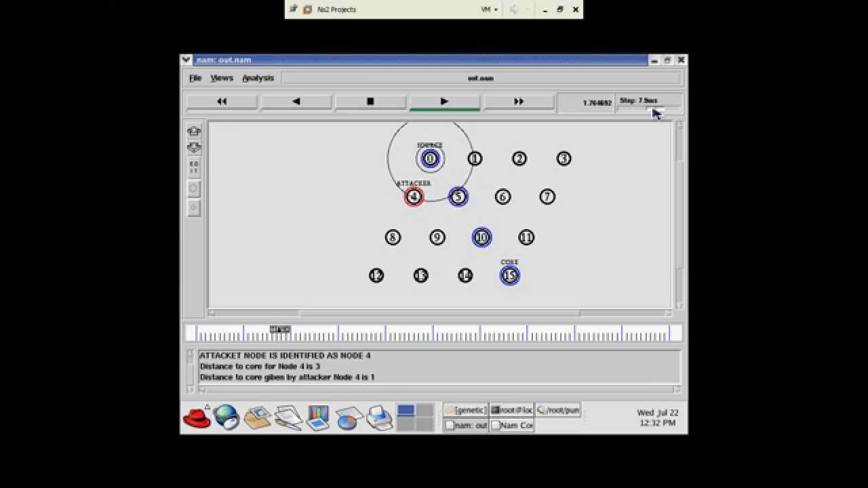
Task: Select node 12 in topology
Action: 376,275
